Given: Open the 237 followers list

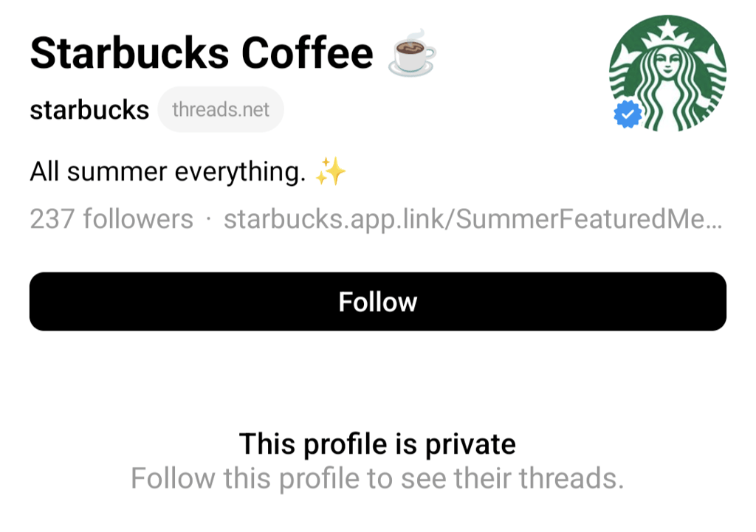Looking at the screenshot, I should (x=111, y=219).
